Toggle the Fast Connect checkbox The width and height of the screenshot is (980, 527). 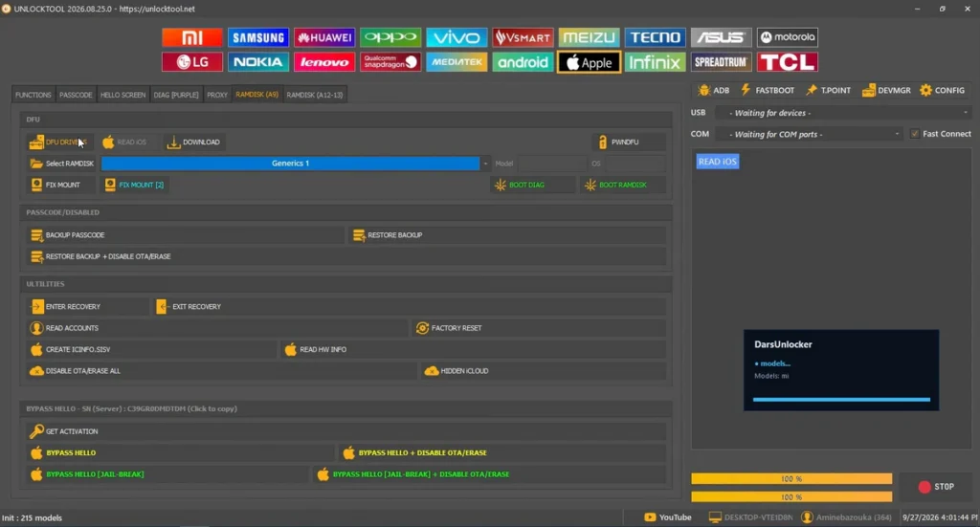point(915,134)
